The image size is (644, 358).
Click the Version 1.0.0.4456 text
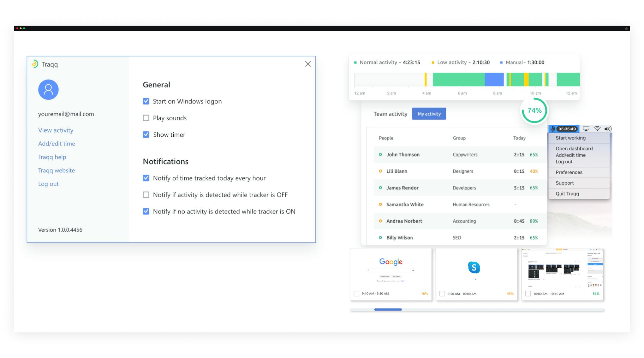pos(60,230)
